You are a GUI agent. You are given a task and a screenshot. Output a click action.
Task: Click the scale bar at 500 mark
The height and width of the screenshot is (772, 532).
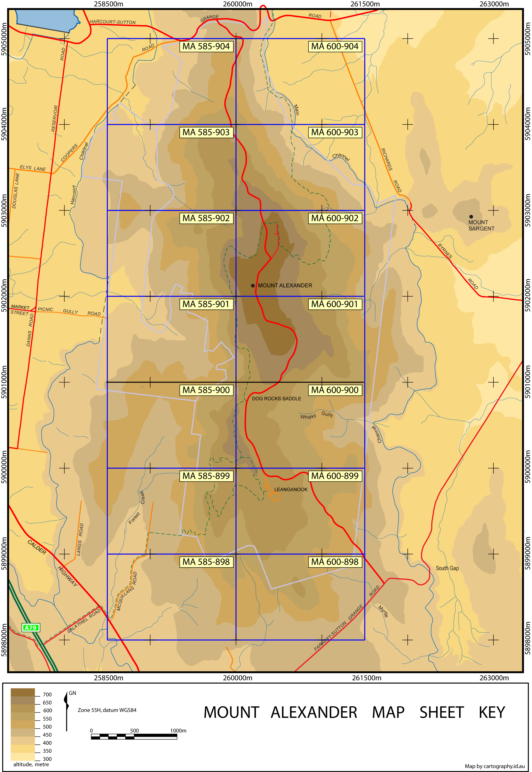(x=134, y=737)
